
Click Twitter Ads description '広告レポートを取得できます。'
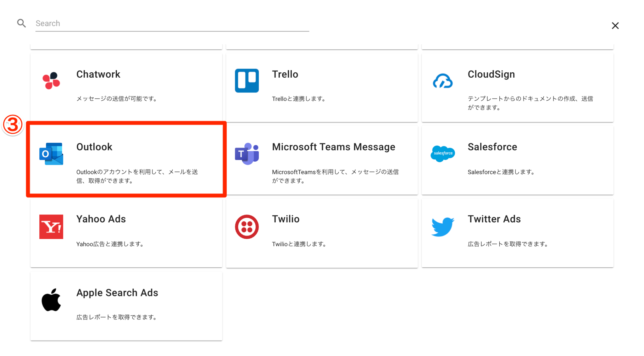[x=508, y=244]
